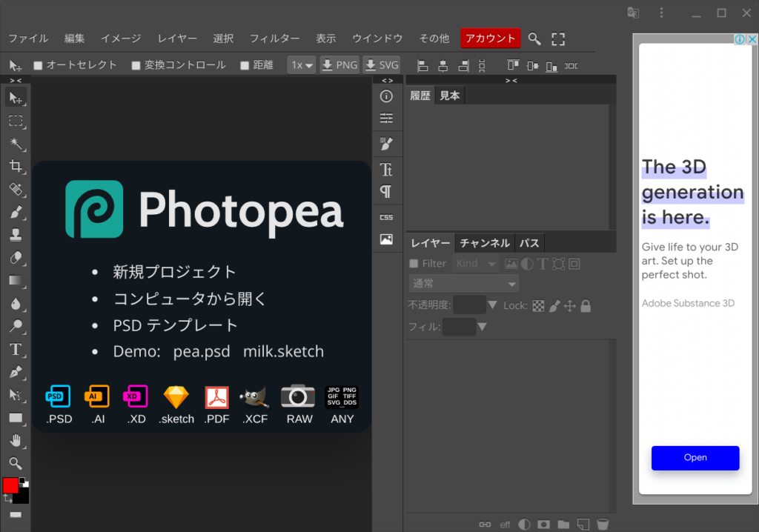The image size is (759, 532).
Task: Click the delete layer trash icon
Action: click(603, 525)
